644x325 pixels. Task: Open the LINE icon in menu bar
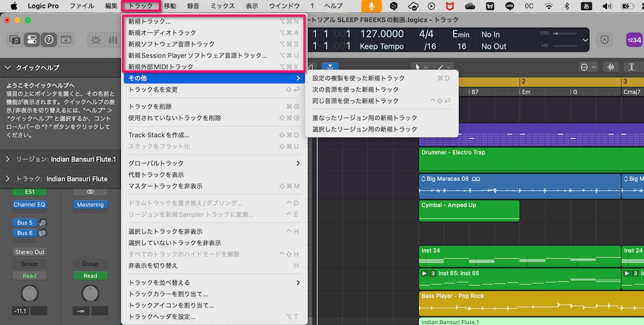(509, 6)
